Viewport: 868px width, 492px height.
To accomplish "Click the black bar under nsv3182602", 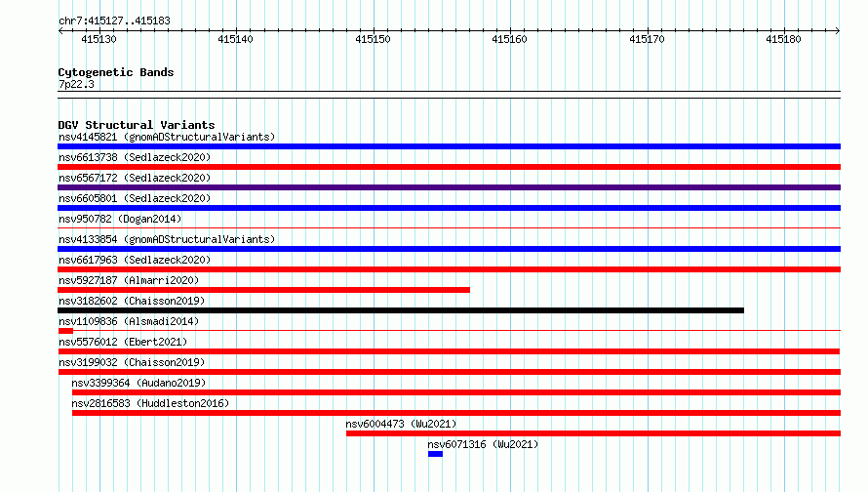I will (401, 310).
